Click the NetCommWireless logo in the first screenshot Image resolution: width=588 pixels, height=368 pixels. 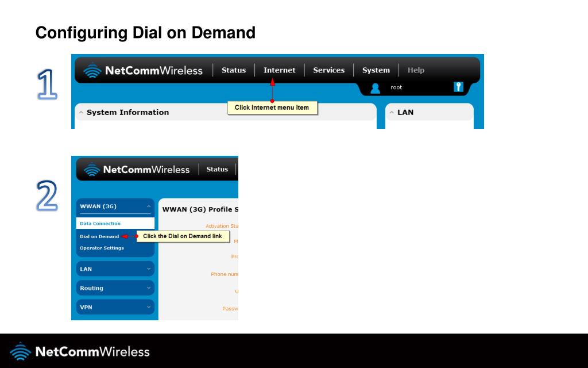point(143,70)
